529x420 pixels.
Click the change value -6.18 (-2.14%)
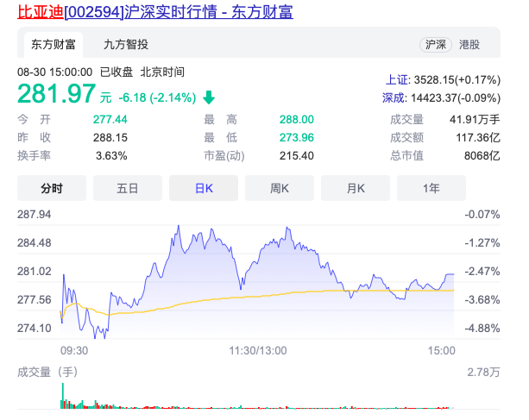[x=157, y=97]
